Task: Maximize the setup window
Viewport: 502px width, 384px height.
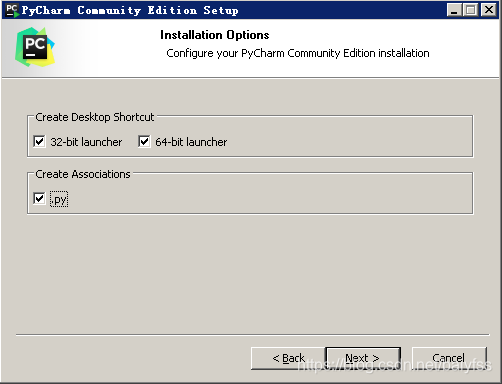Action: tap(471, 10)
